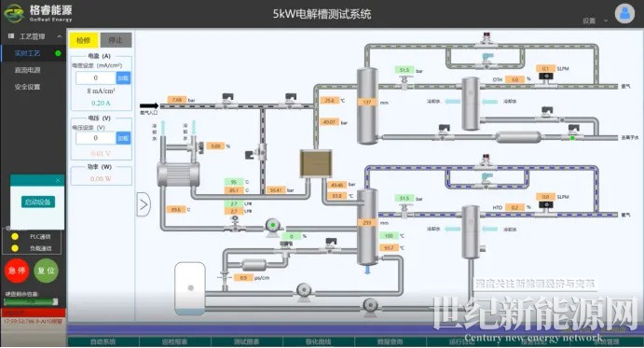
Task: Expand the side panel arrow chevron
Action: [x=144, y=204]
